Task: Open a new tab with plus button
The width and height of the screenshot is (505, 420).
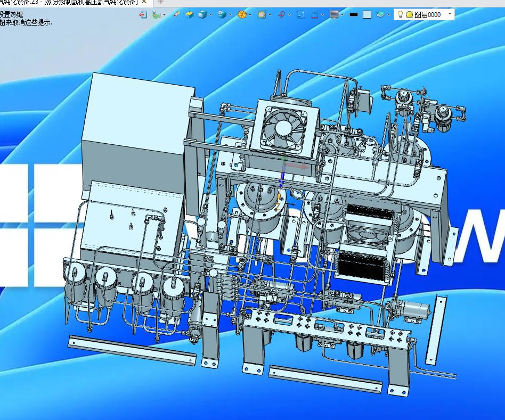Action: click(161, 2)
